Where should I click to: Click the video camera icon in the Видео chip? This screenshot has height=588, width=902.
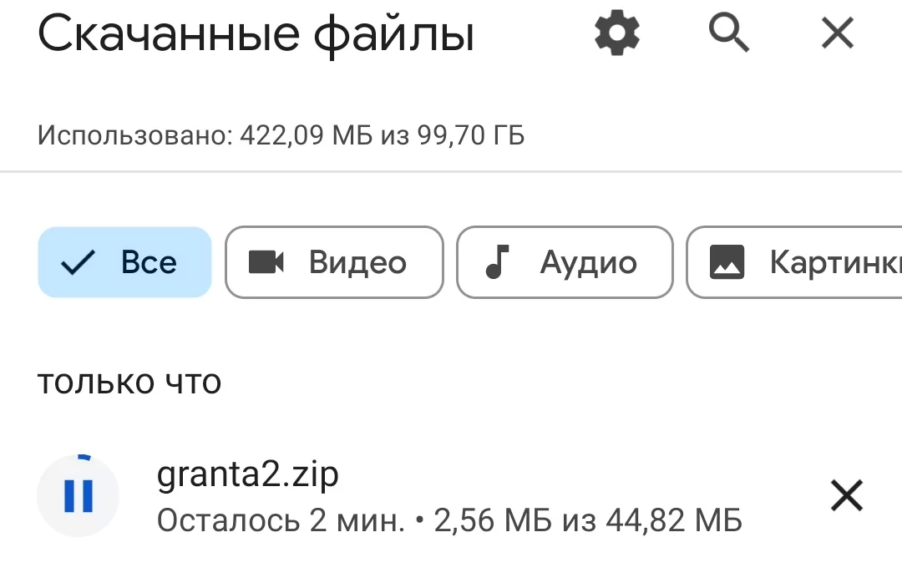pos(266,262)
